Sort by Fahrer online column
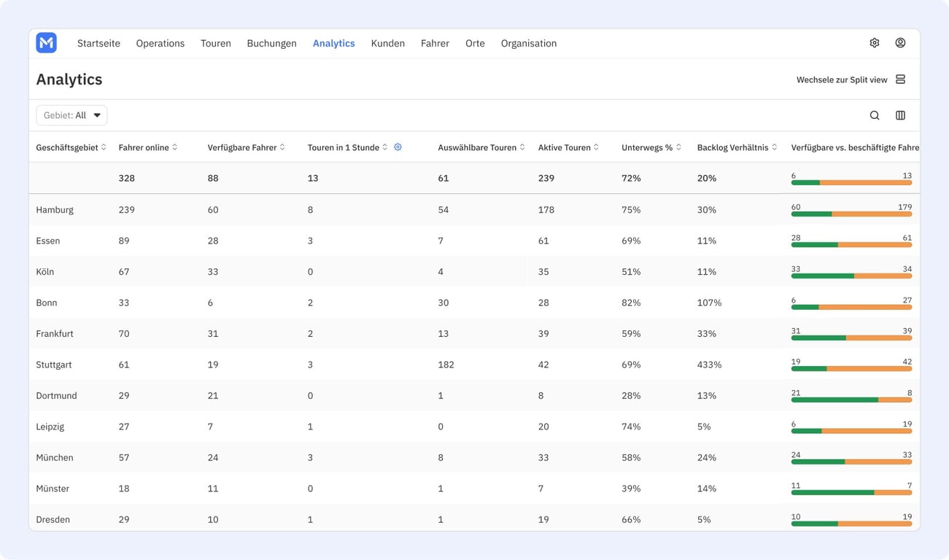The image size is (949, 560). point(175,147)
